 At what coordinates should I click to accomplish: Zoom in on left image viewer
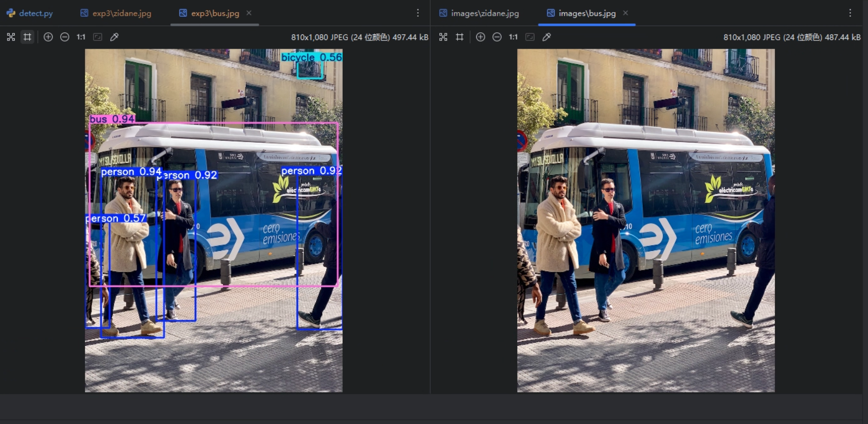(x=48, y=37)
